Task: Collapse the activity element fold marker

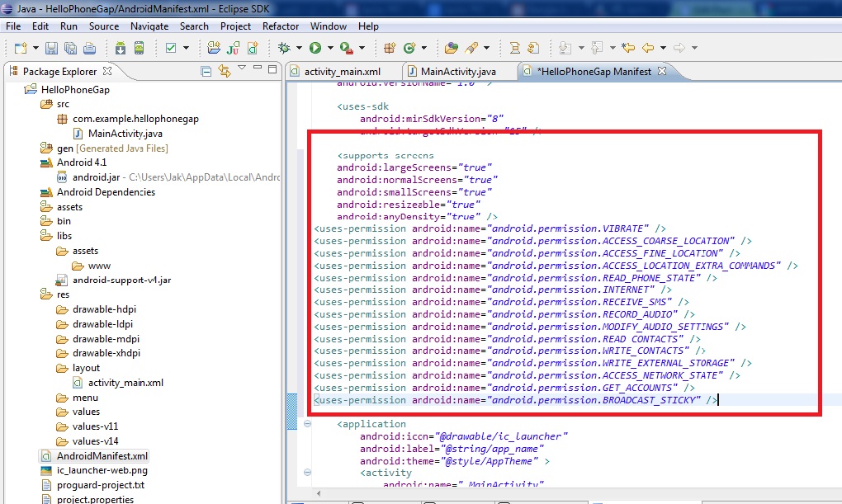Action: coord(307,473)
